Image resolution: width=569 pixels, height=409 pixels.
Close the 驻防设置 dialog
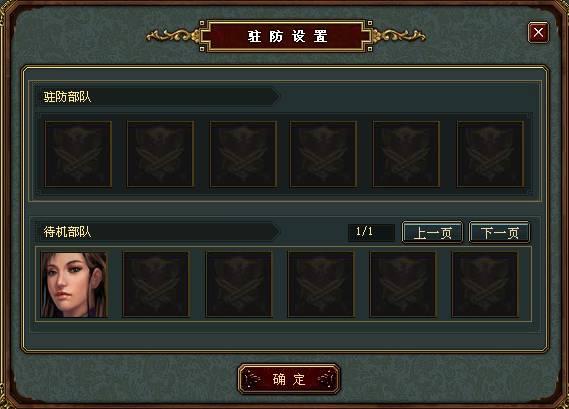pos(538,32)
